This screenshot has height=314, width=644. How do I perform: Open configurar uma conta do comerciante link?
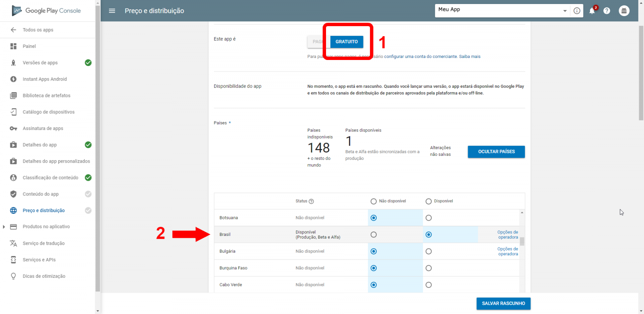[421, 57]
